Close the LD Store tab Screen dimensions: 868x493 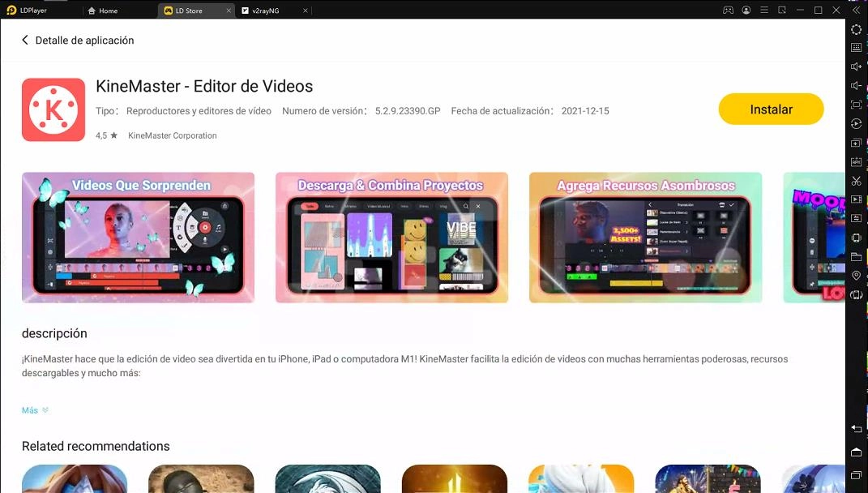227,11
